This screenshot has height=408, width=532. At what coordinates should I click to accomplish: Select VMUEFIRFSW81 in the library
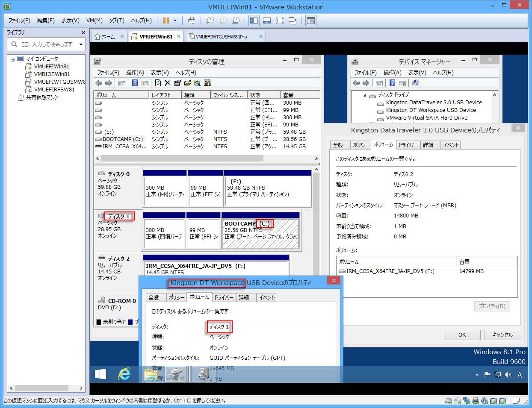[x=54, y=90]
